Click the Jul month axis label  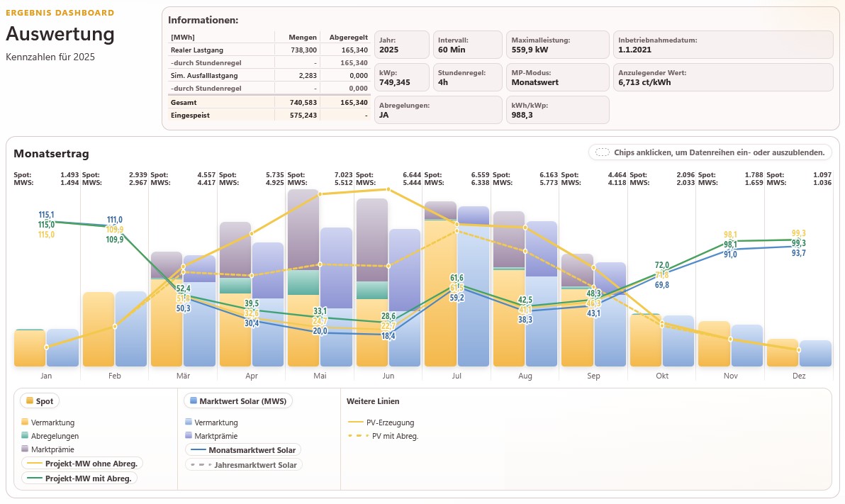(457, 376)
